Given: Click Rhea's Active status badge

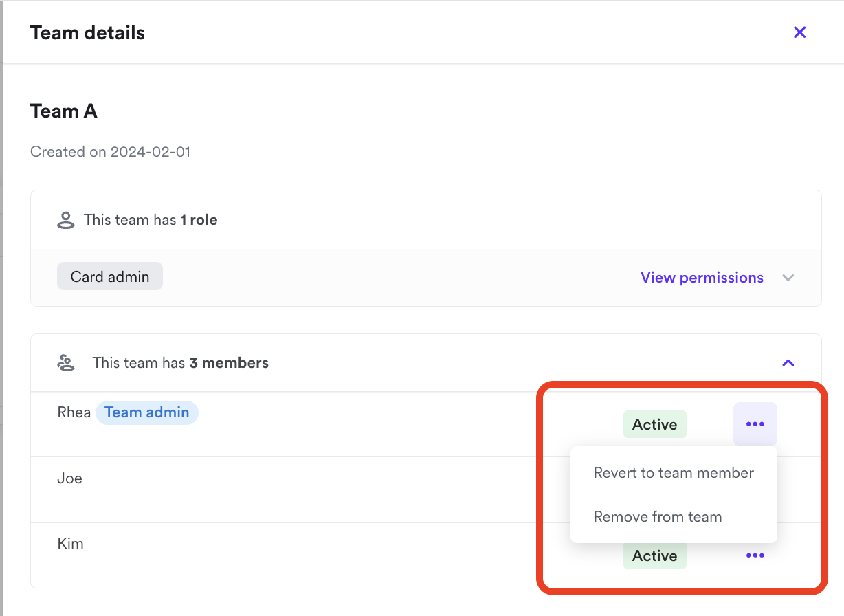Looking at the screenshot, I should (x=654, y=425).
